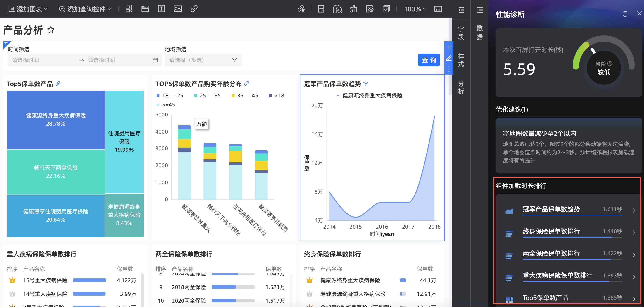Screen dimensions: 644x307
Task: Click the 查询 button
Action: click(x=429, y=60)
